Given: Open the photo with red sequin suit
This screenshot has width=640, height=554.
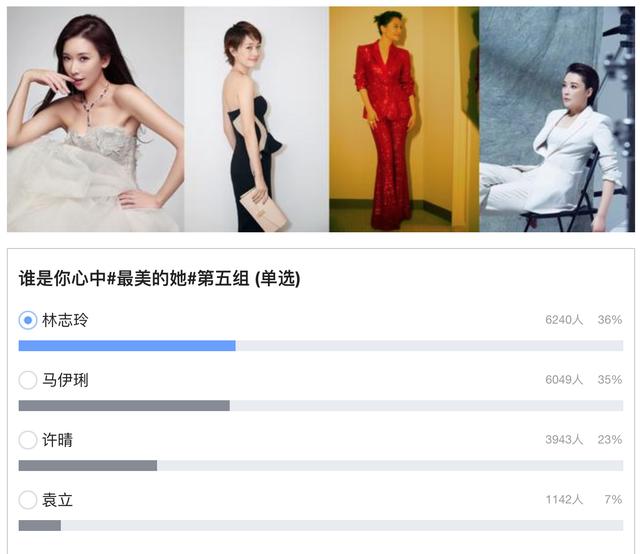Looking at the screenshot, I should [404, 119].
